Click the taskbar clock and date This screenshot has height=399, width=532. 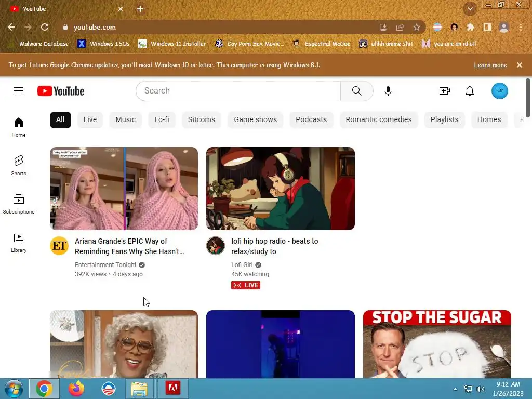point(508,389)
